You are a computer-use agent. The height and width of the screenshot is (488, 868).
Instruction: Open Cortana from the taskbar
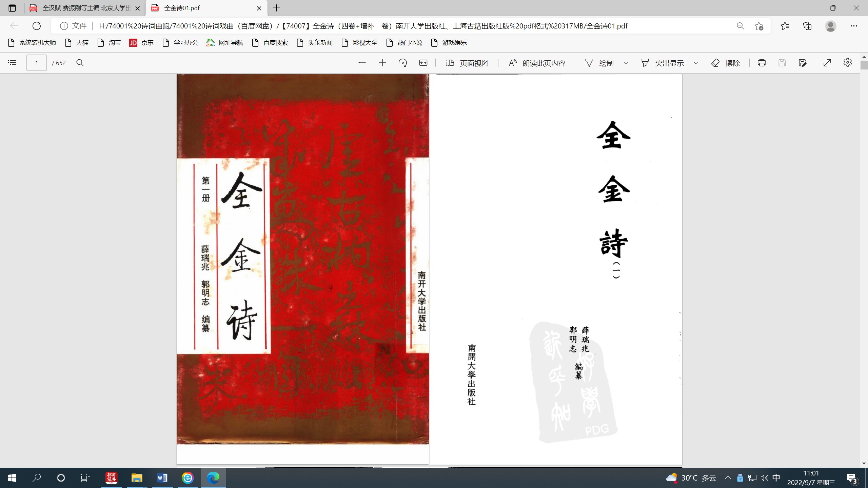point(61,478)
